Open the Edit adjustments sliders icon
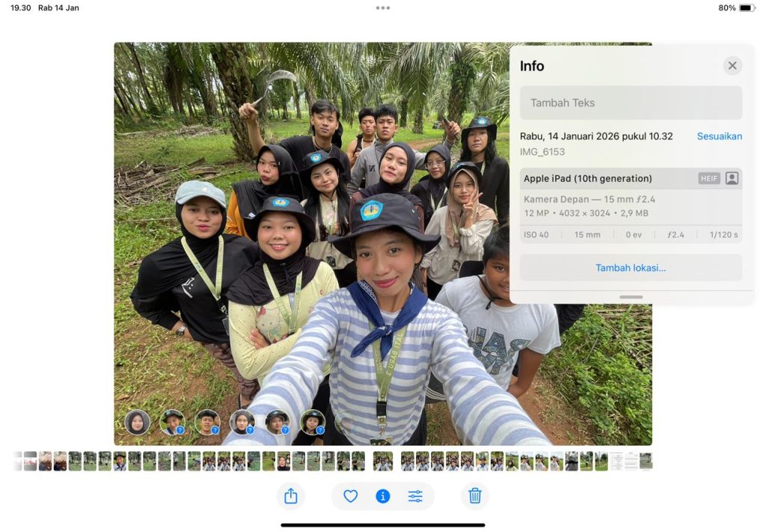 (415, 496)
